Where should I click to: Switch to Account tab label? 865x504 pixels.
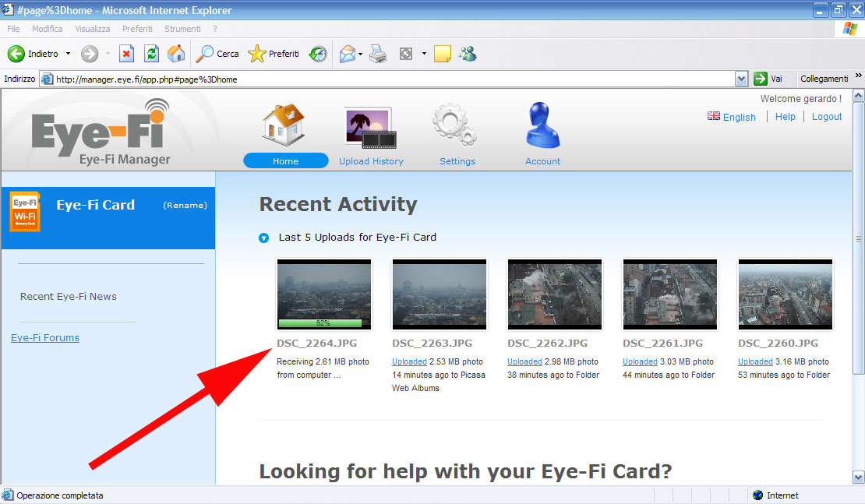pos(543,161)
